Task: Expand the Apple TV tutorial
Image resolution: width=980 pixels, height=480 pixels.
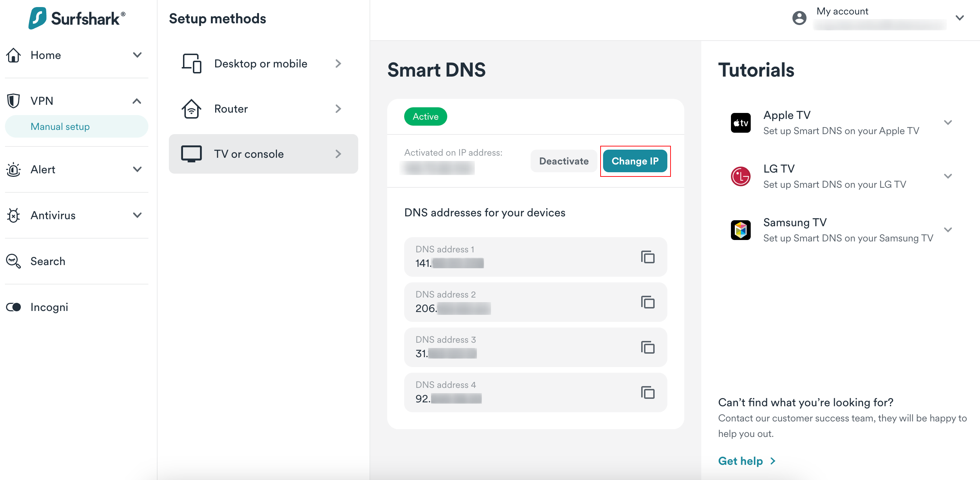Action: [x=948, y=122]
